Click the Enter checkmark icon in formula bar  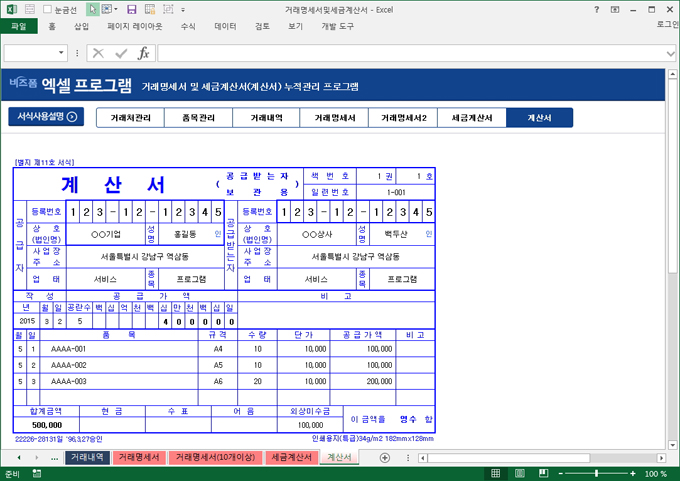pyautogui.click(x=121, y=53)
